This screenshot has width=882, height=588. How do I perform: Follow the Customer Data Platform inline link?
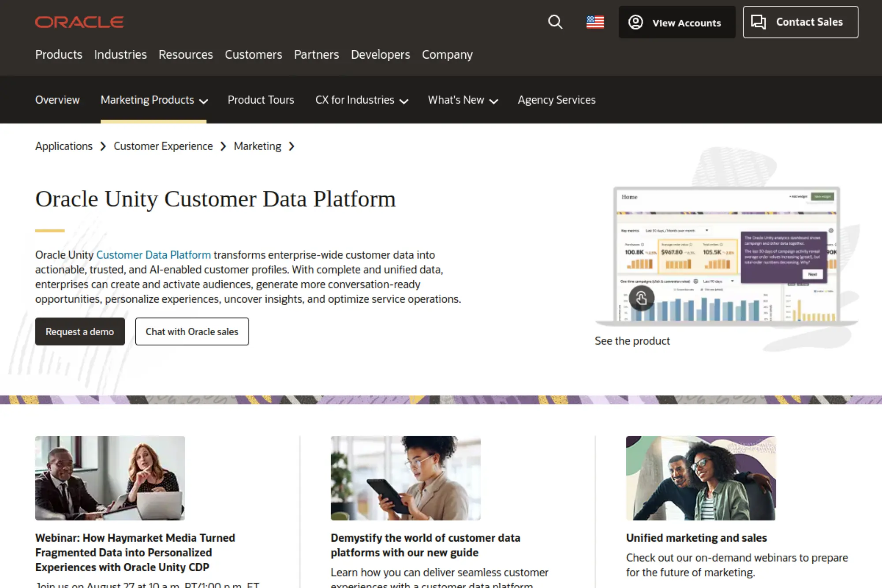pos(153,255)
